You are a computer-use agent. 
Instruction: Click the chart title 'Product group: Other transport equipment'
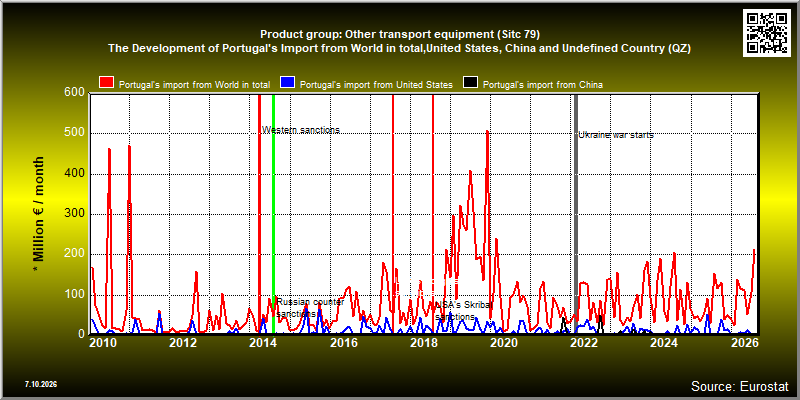pyautogui.click(x=399, y=34)
